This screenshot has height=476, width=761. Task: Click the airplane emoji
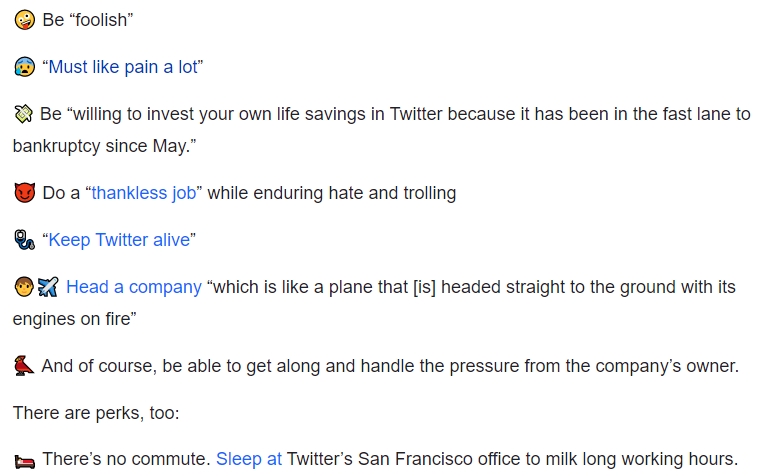tap(48, 287)
